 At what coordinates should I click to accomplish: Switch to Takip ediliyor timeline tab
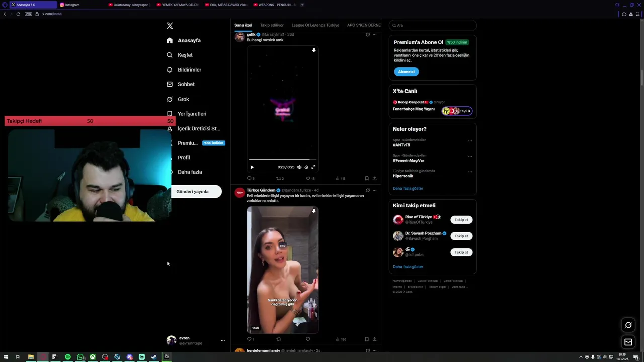coord(272,25)
